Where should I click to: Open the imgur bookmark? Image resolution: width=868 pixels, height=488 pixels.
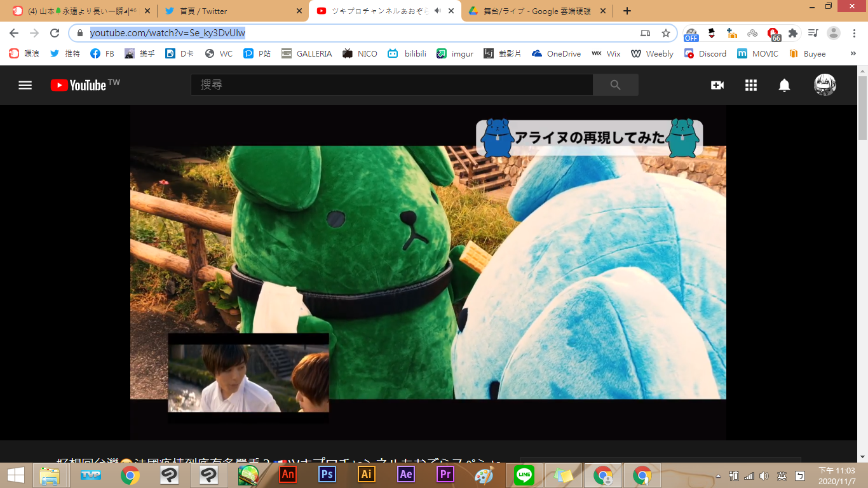pos(455,54)
